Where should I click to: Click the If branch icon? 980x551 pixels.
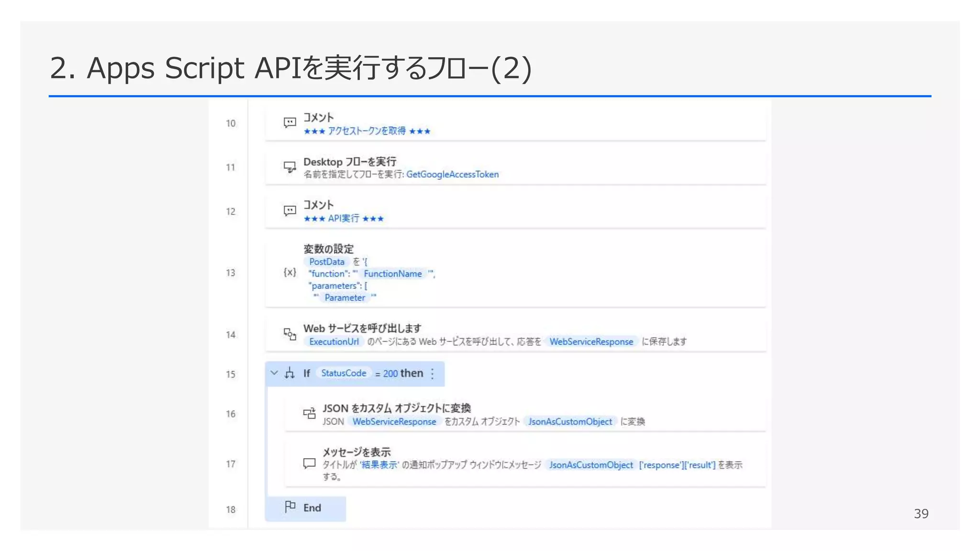[x=290, y=374]
